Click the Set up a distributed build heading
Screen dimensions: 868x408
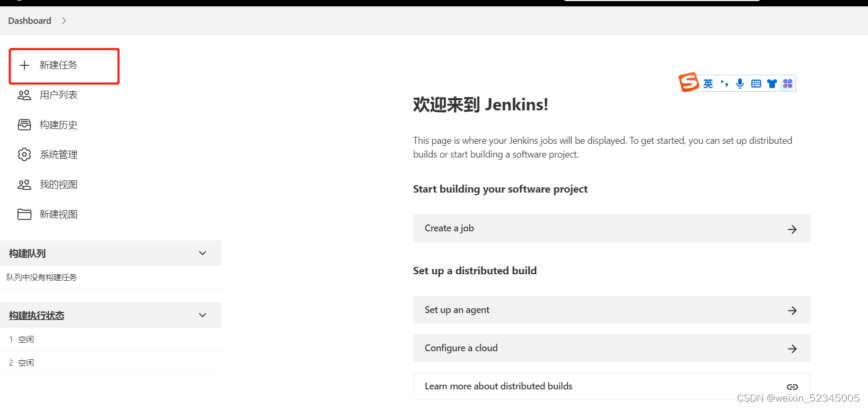coord(475,271)
